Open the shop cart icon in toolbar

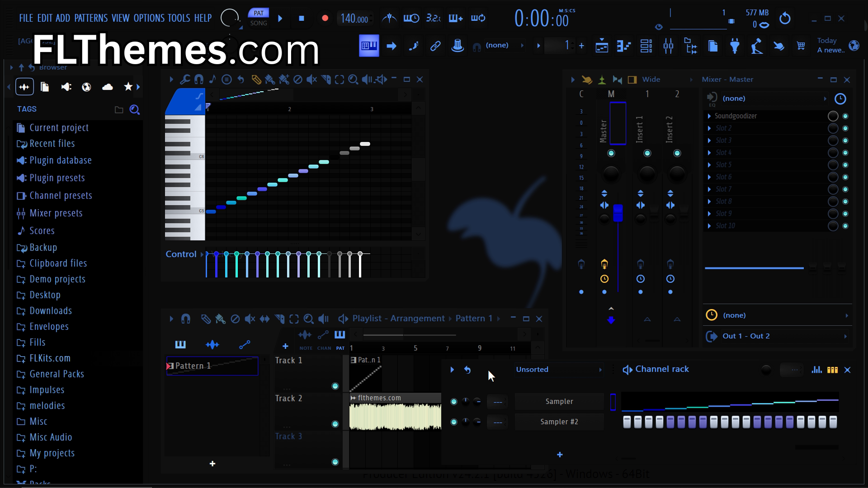[x=801, y=46]
